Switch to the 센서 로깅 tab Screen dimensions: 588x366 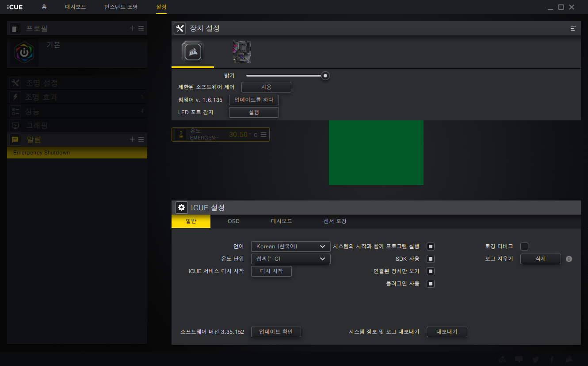pyautogui.click(x=335, y=221)
